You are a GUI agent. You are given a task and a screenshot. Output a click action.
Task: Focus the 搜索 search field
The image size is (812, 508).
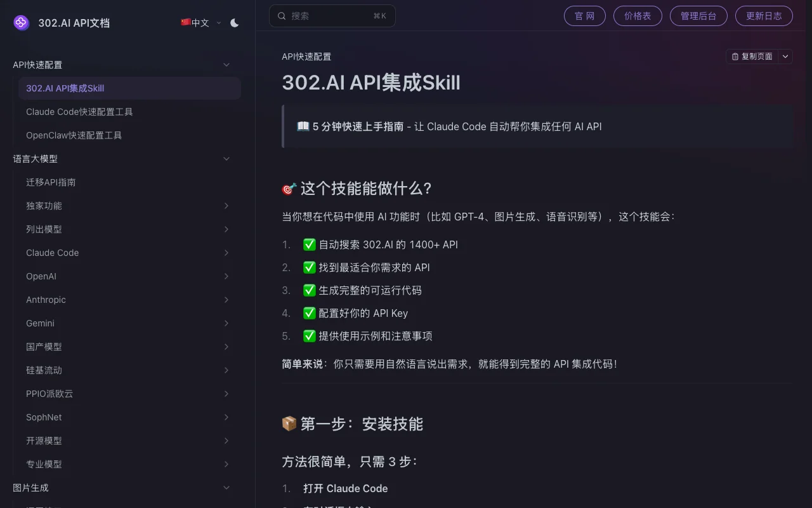332,16
